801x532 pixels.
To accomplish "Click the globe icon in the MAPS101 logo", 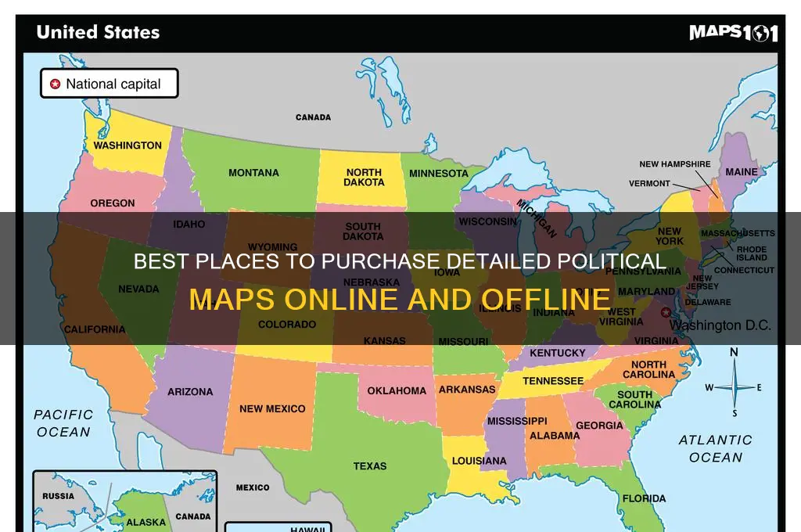I will pos(761,33).
